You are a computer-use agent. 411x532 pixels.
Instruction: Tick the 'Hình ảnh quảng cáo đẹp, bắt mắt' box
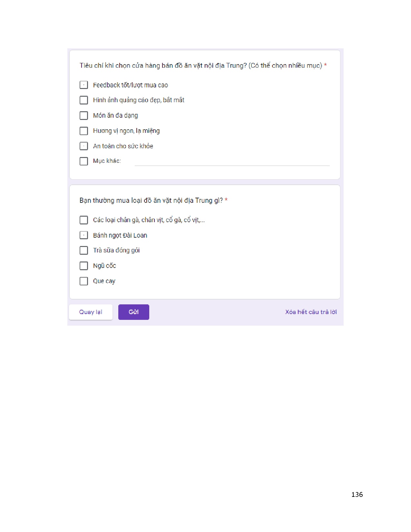pos(84,100)
